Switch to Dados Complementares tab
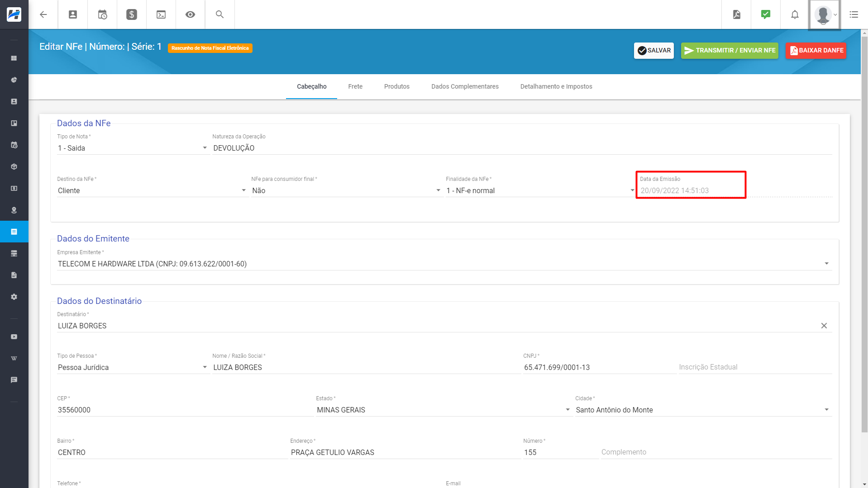The height and width of the screenshot is (488, 868). [465, 86]
